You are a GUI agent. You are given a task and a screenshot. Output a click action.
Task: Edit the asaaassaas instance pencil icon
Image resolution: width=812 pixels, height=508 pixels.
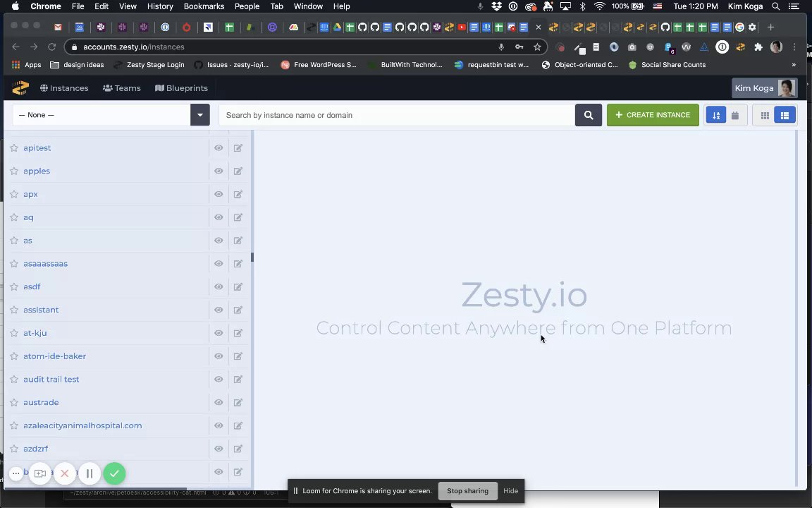click(238, 263)
